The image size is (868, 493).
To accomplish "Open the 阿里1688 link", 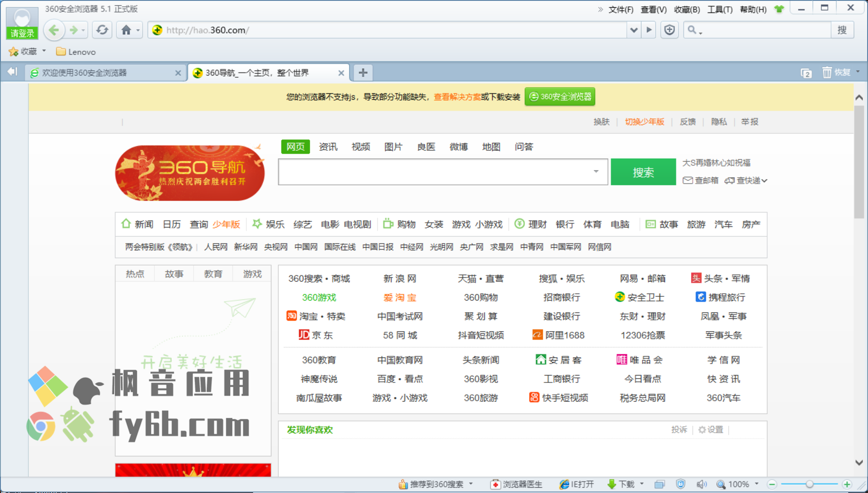I will 558,335.
